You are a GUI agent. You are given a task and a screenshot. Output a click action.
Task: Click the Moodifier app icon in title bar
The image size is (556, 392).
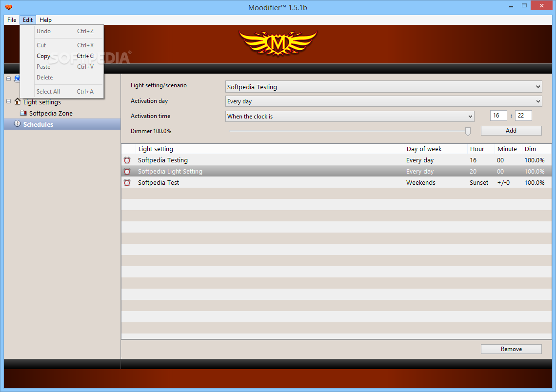9,7
